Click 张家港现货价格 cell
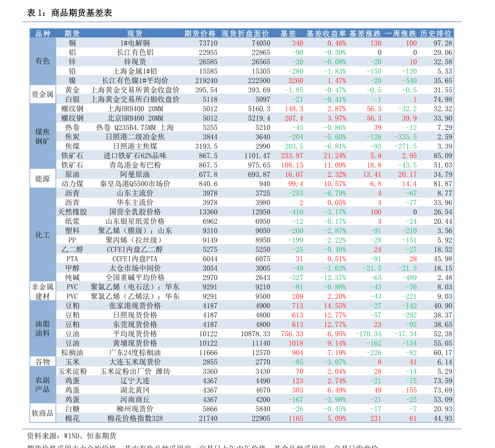The image size is (495, 448). 135,306
